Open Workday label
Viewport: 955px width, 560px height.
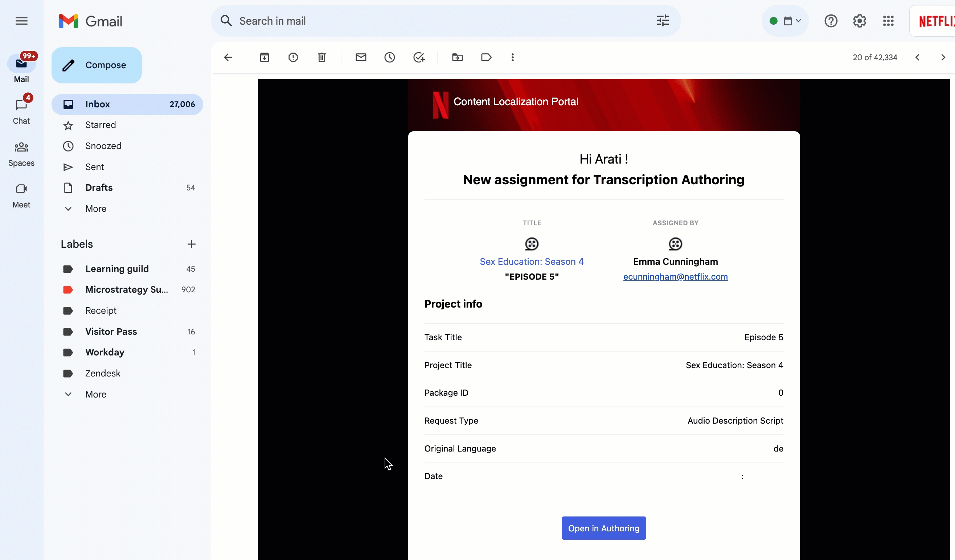[x=127, y=353]
